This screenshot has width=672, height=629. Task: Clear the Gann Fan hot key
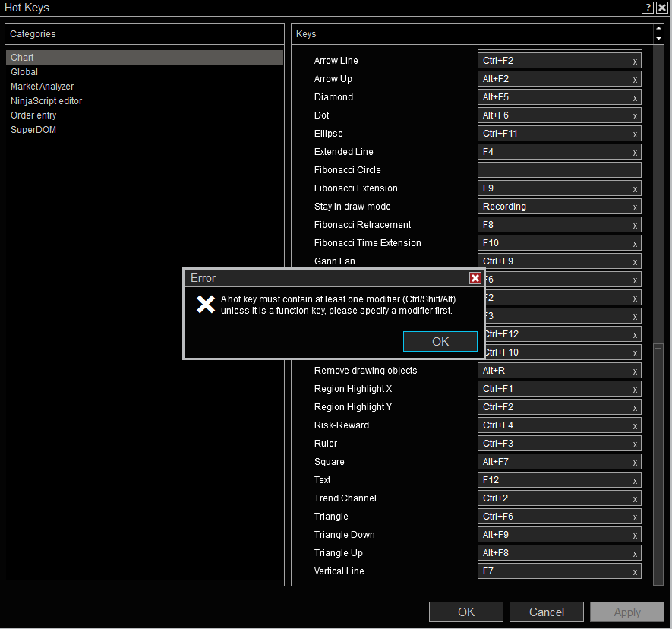tap(635, 262)
